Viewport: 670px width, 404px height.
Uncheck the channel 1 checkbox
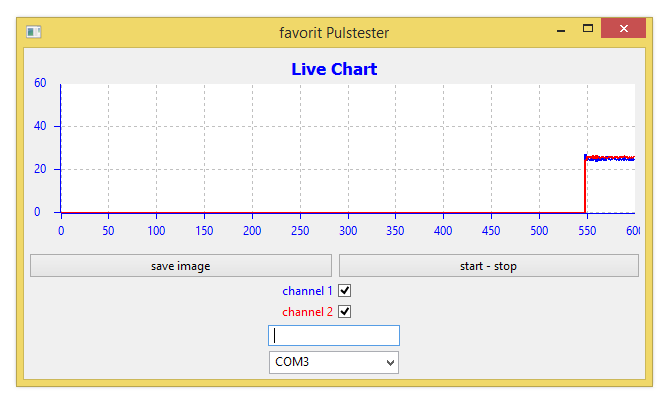click(344, 291)
